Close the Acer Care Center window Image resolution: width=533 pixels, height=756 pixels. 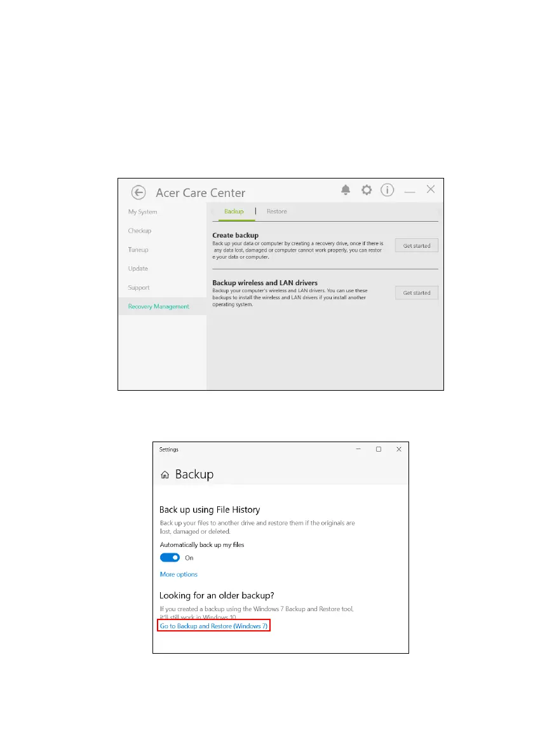tap(431, 189)
